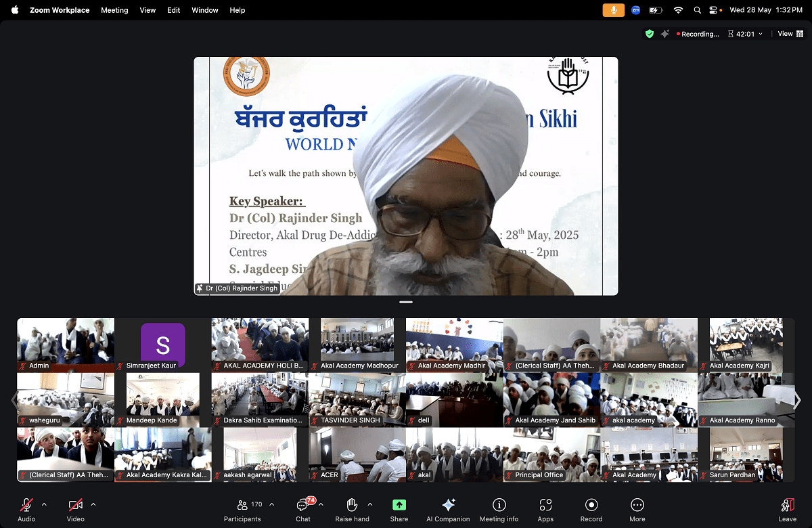Expand audio options arrow beside Audio
Image resolution: width=812 pixels, height=528 pixels.
[45, 504]
